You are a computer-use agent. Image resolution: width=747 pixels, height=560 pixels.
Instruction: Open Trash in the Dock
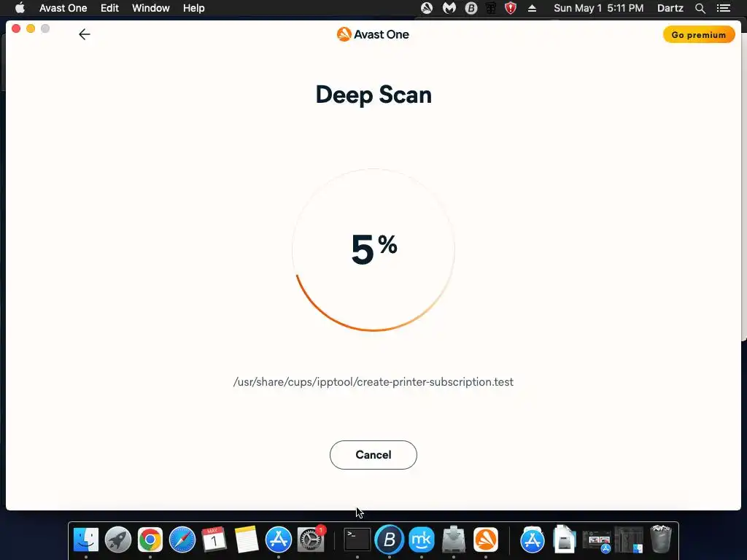[x=661, y=539]
